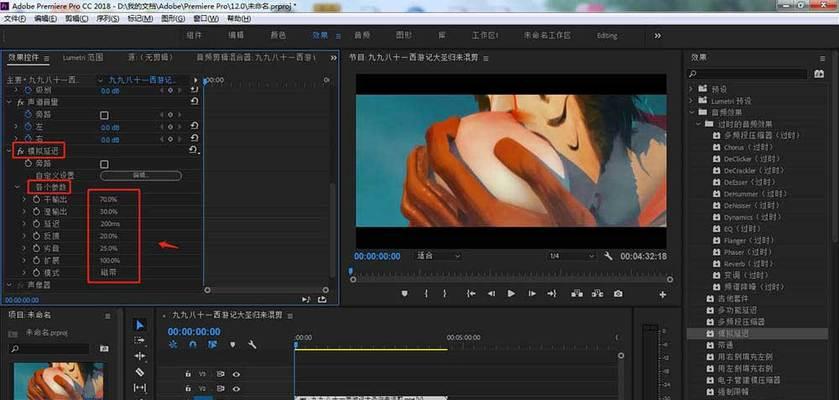This screenshot has height=400, width=839.
Task: Reset the 模拟延迟 effect
Action: [194, 151]
